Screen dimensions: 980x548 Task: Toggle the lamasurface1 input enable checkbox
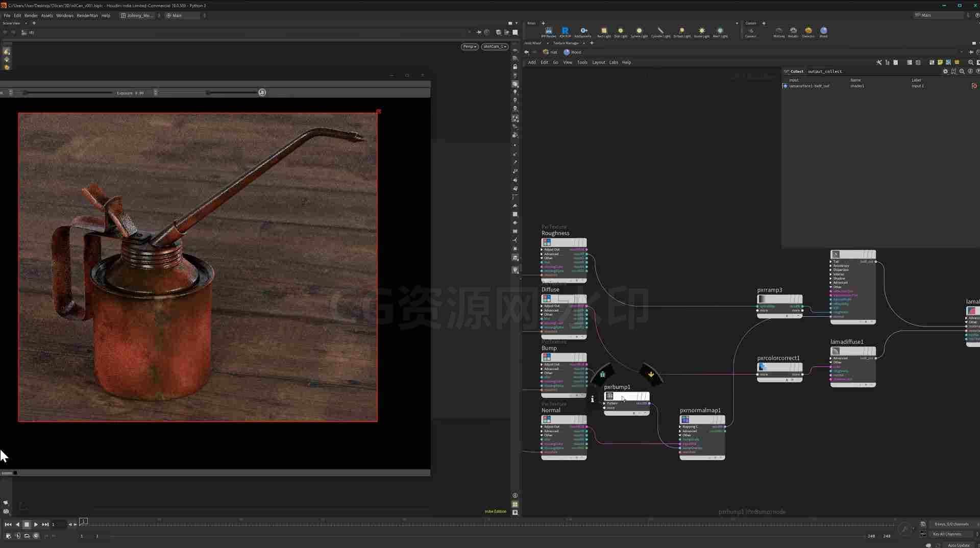785,86
